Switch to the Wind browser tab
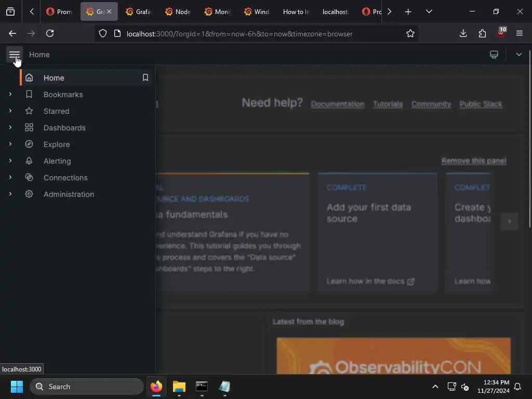The height and width of the screenshot is (399, 532). pyautogui.click(x=257, y=11)
